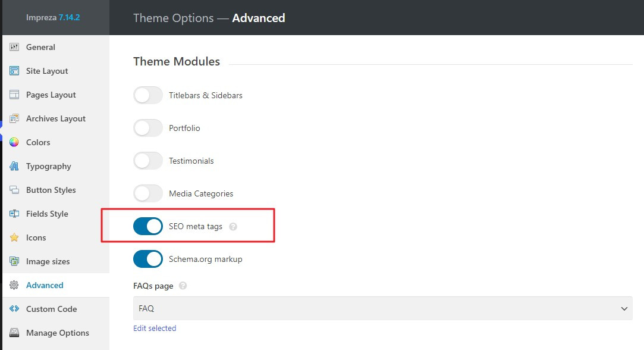Open the Pages Layout section
The width and height of the screenshot is (644, 350).
(x=51, y=95)
